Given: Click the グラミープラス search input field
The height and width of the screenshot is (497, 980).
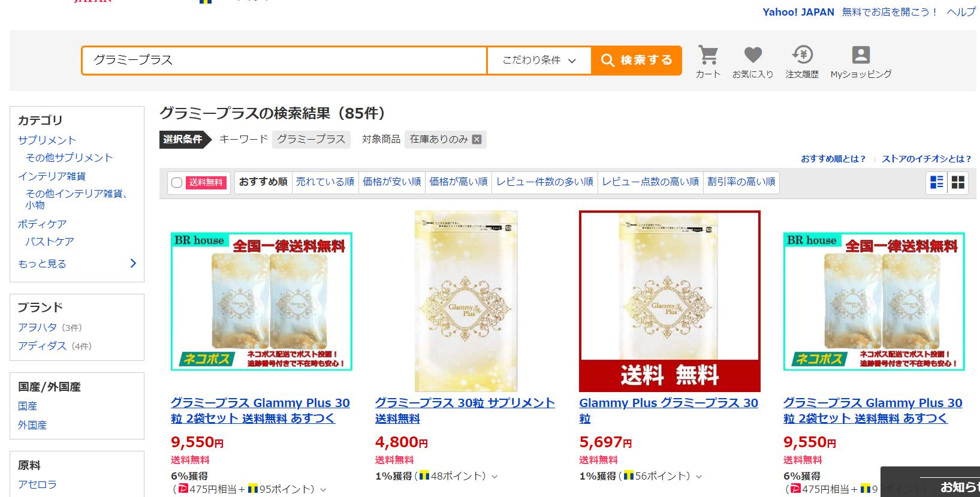Looking at the screenshot, I should [285, 60].
